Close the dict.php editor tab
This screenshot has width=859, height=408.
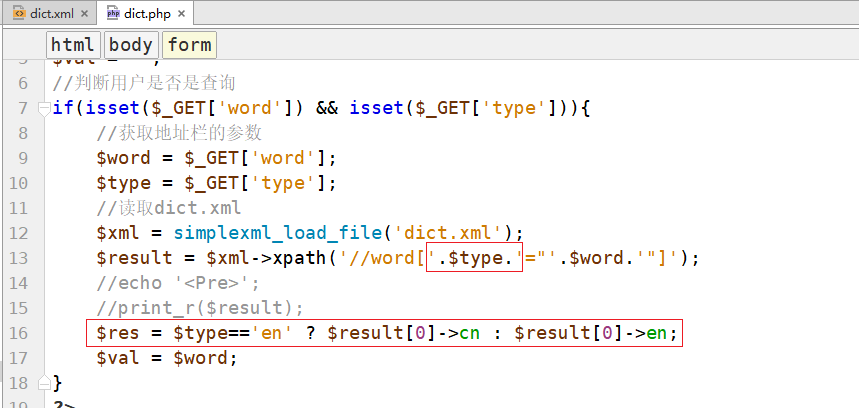182,15
